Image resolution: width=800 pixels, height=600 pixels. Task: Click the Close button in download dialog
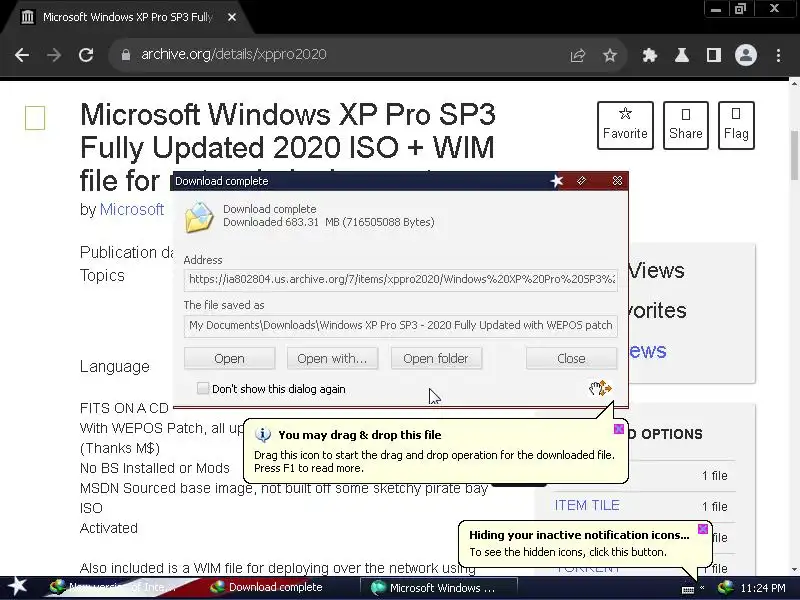[571, 359]
